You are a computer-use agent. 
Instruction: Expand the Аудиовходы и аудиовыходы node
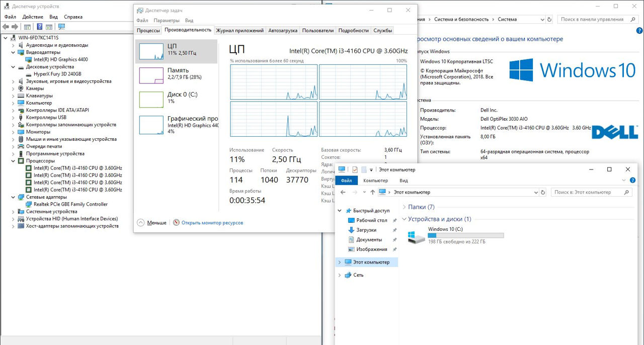(14, 45)
